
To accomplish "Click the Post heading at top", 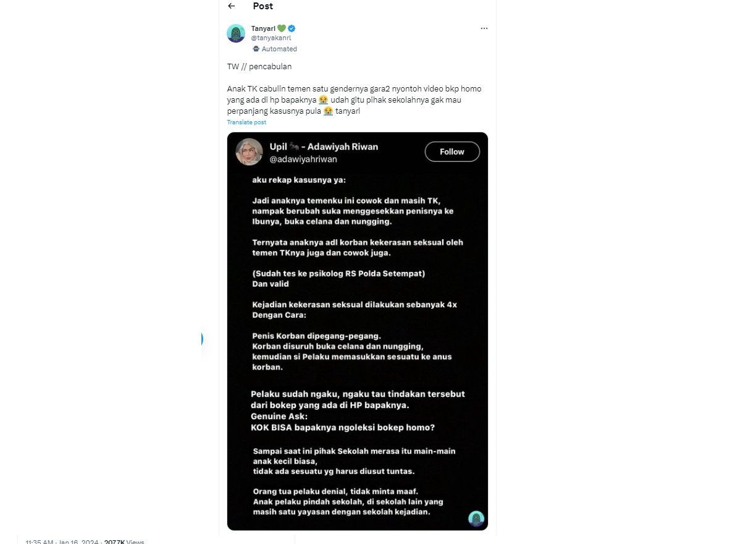I will 262,6.
